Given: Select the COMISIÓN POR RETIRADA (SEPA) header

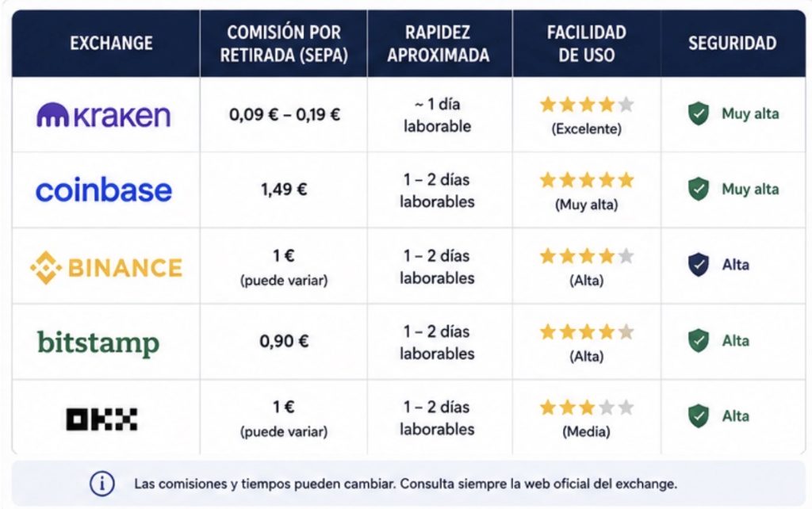Looking at the screenshot, I should [284, 44].
